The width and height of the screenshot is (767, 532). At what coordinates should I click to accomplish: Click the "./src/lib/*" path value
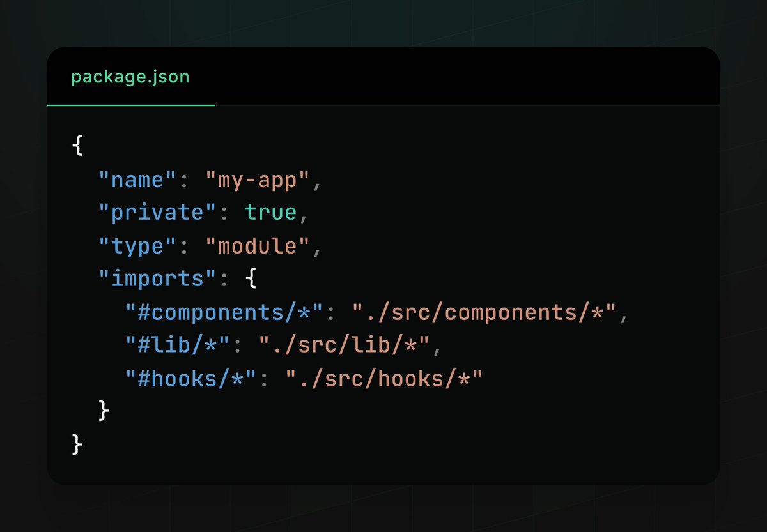[x=346, y=346]
